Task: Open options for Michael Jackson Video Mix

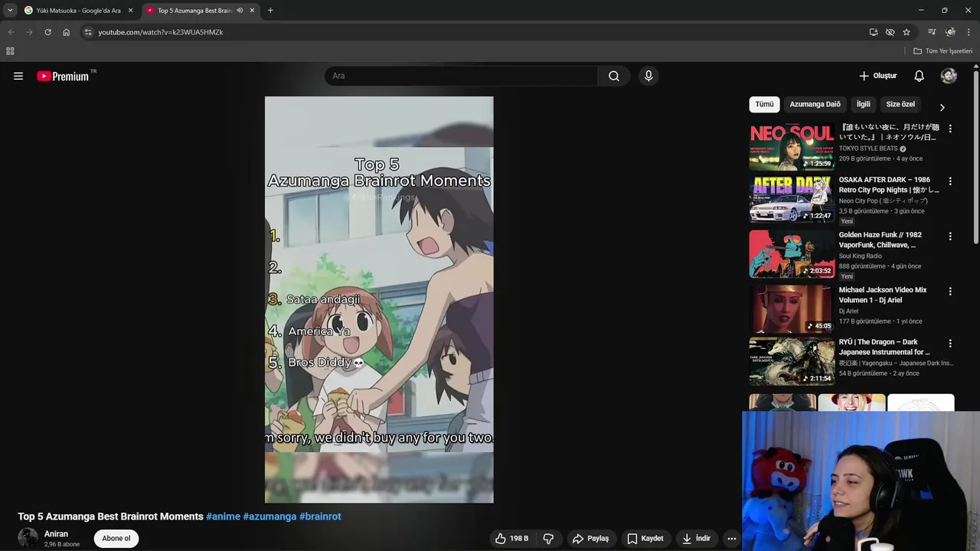Action: coord(950,292)
